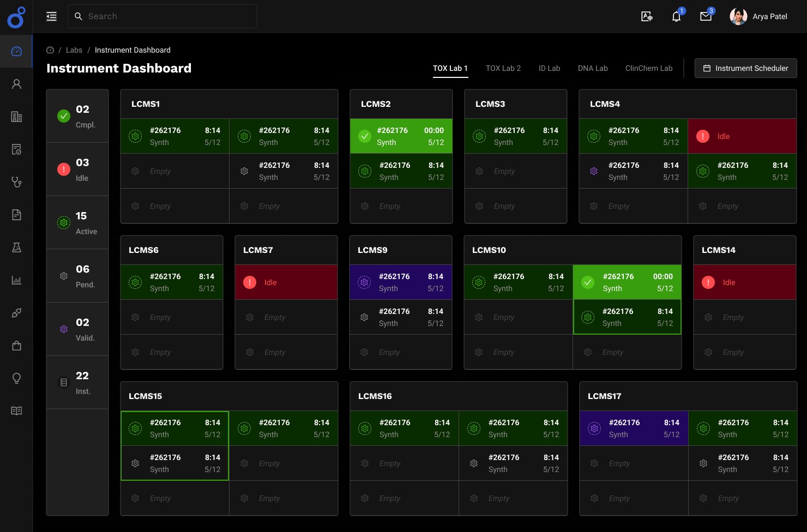Open the mail inbox icon
This screenshot has height=532, width=807.
tap(706, 16)
